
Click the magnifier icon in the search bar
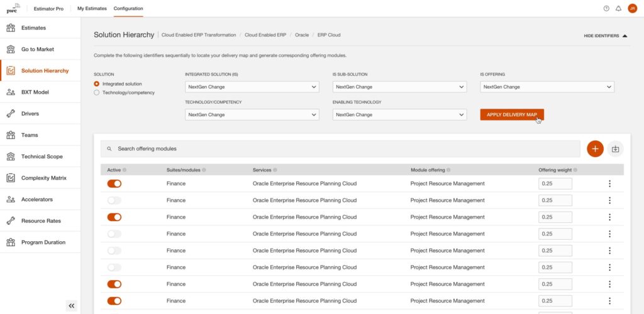point(109,149)
